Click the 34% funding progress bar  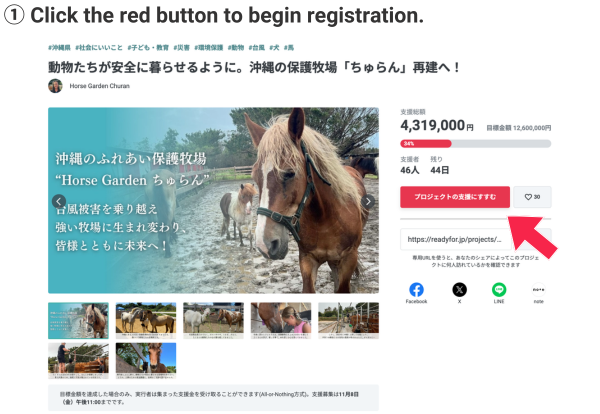[x=476, y=144]
